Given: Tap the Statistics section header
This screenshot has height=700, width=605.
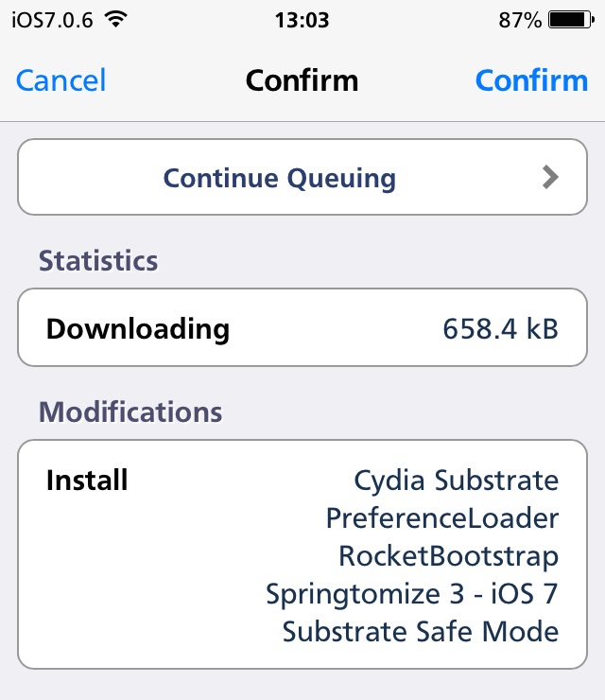Looking at the screenshot, I should tap(98, 260).
